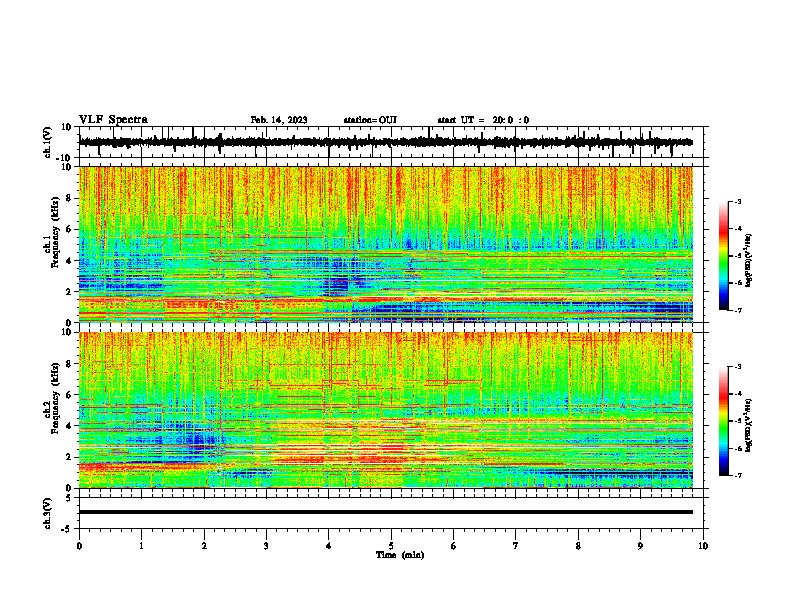Click the ch.1 voltage waveform trace
Viewport: 792px width, 612px height.
tap(385, 142)
